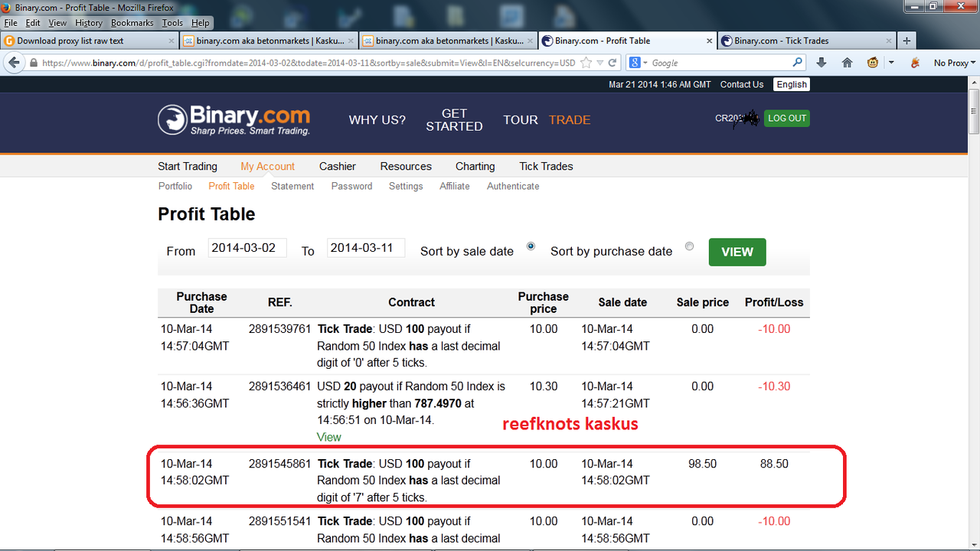This screenshot has width=980, height=551.
Task: Open TOUR in the header
Action: pyautogui.click(x=521, y=119)
